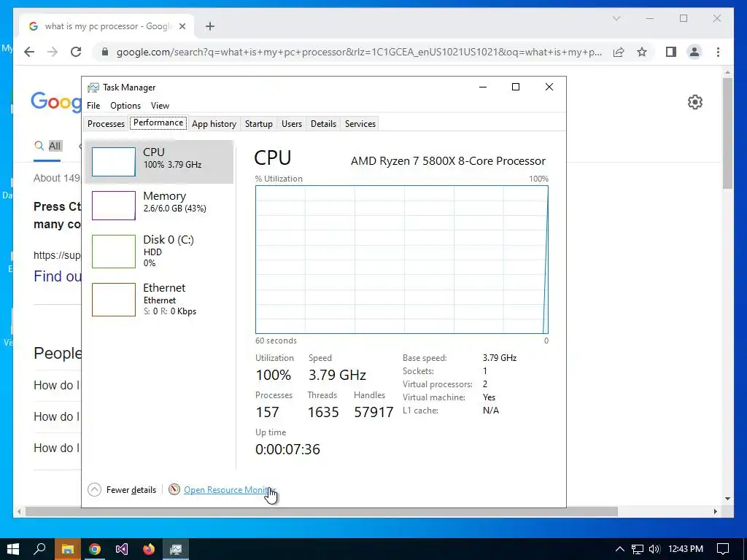Image resolution: width=747 pixels, height=560 pixels.
Task: Open the Startup tab
Action: tap(259, 124)
